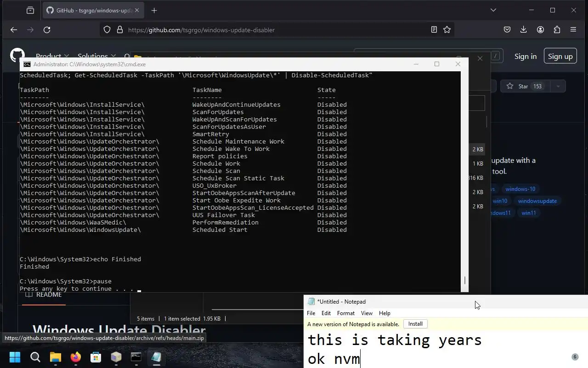The image size is (588, 368).
Task: Click in Notepad text after 'ok nvm'
Action: pos(361,358)
